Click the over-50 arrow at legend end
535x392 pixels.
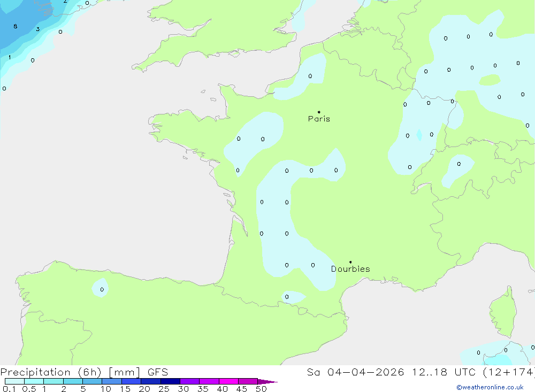click(x=267, y=382)
